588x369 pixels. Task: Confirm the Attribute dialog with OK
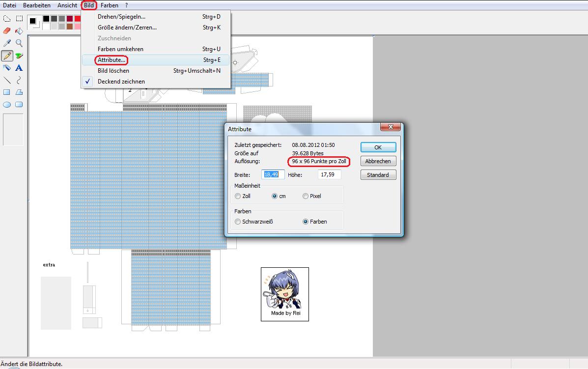click(378, 147)
